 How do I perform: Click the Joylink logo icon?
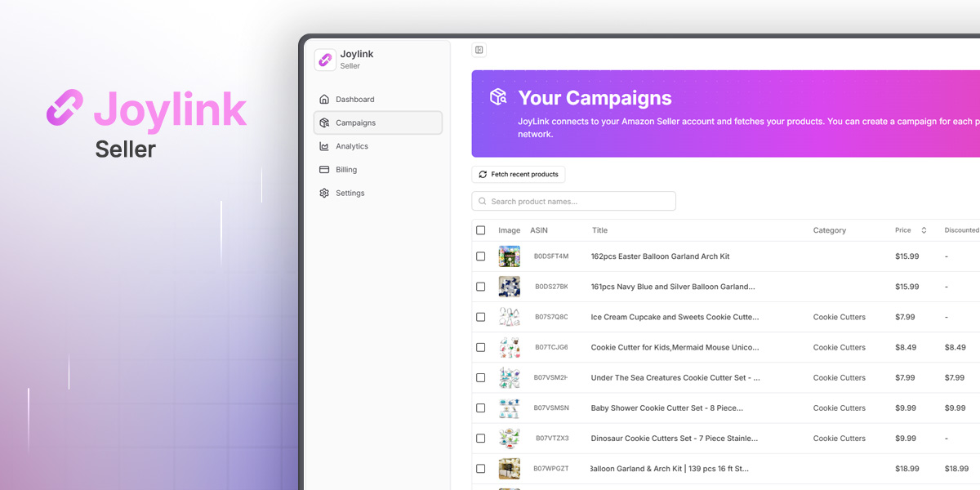click(x=325, y=60)
